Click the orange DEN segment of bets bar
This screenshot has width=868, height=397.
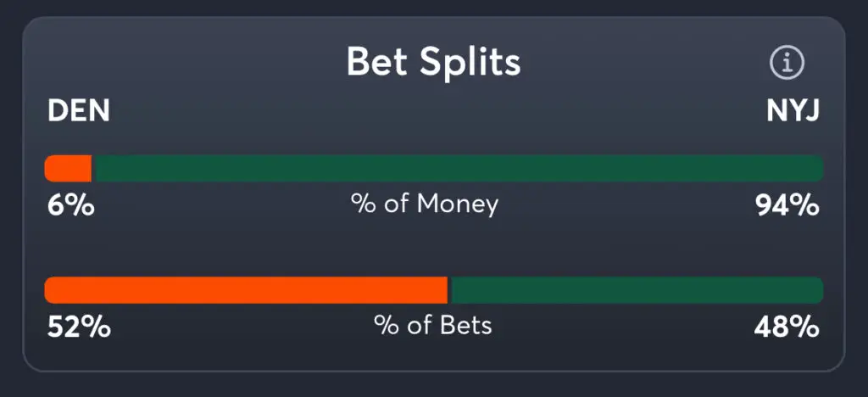[x=246, y=290]
